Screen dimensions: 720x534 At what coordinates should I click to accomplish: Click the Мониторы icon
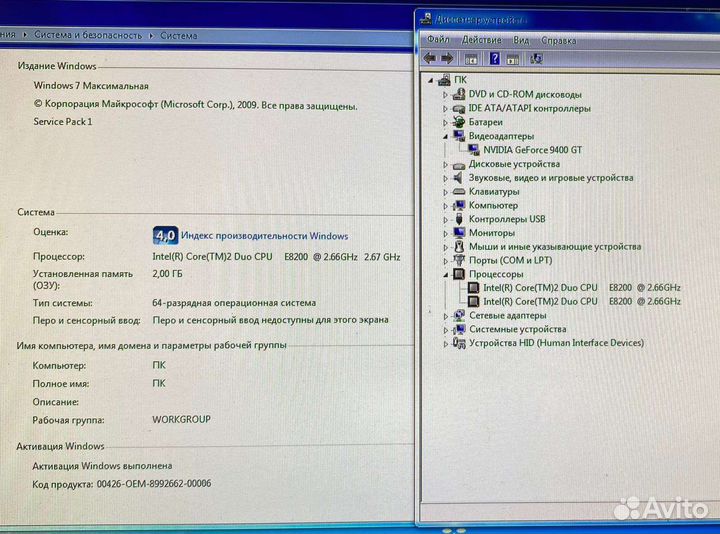pyautogui.click(x=459, y=233)
